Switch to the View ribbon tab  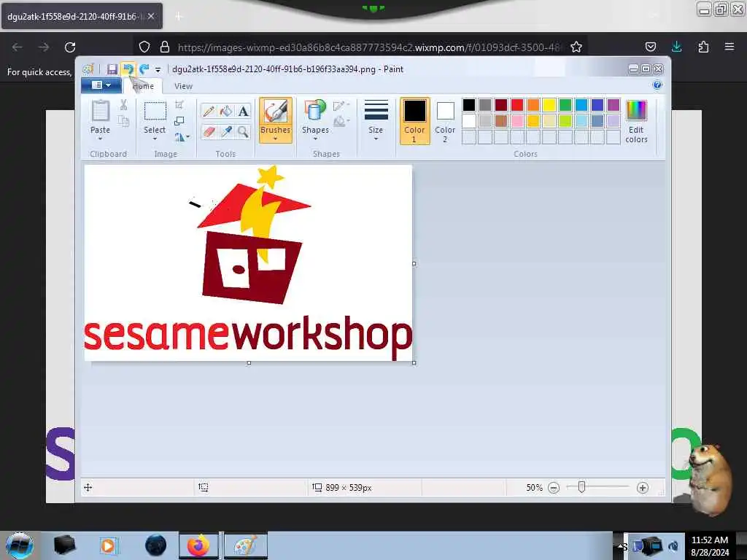pyautogui.click(x=183, y=86)
